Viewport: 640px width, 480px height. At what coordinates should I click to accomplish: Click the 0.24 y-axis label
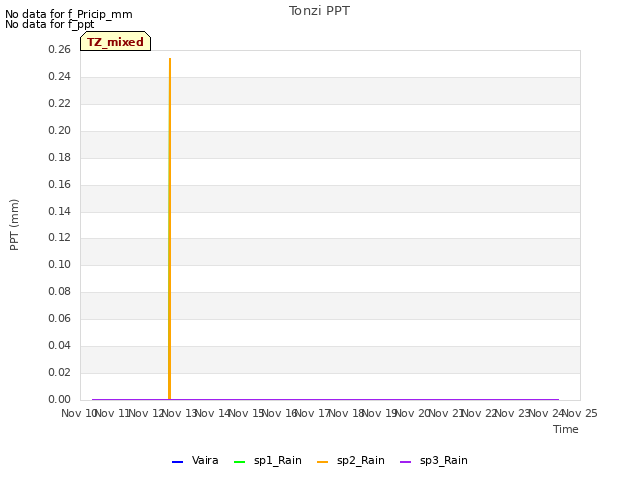59,76
